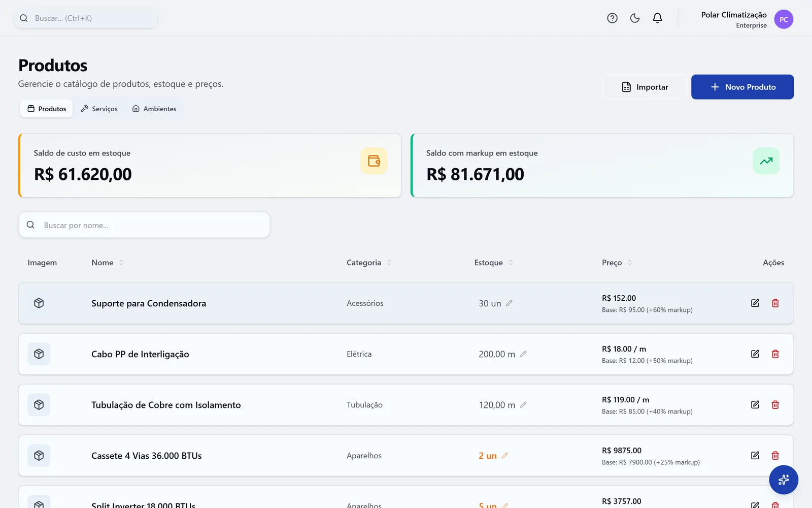This screenshot has height=508, width=812.
Task: Edit Cabo PP de Interligação product
Action: click(x=755, y=354)
